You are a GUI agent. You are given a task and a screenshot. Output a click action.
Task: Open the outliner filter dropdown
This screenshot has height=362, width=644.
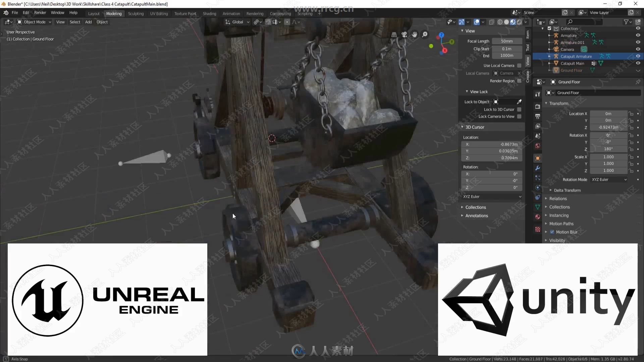(628, 22)
